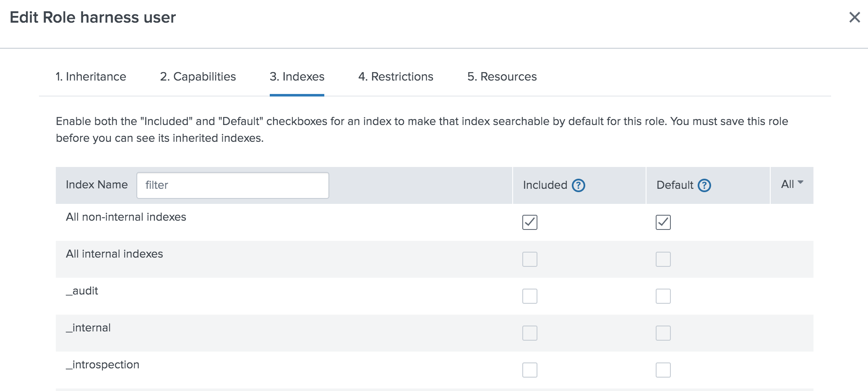Screen dimensions: 868x391
Task: Tick Included for the _internal index
Action: pyautogui.click(x=529, y=333)
